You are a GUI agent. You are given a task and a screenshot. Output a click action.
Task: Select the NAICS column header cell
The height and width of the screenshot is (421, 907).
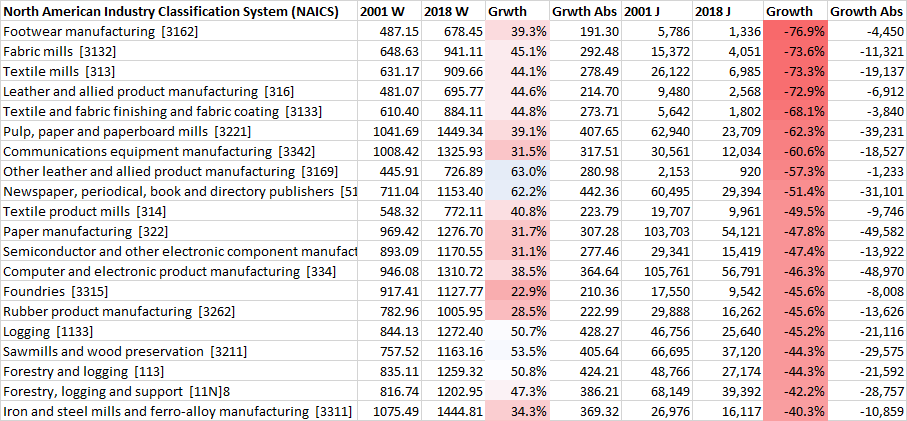[x=179, y=11]
